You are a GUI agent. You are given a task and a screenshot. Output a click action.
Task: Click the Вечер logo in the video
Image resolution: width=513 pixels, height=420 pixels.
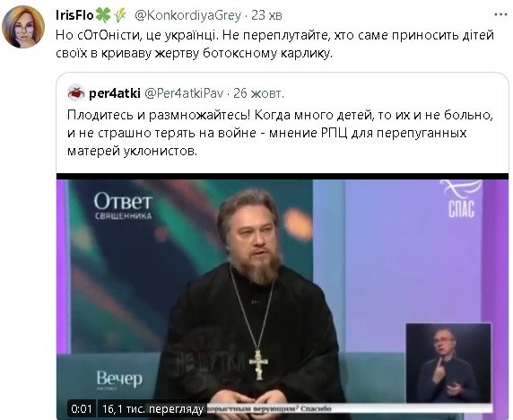pyautogui.click(x=119, y=381)
